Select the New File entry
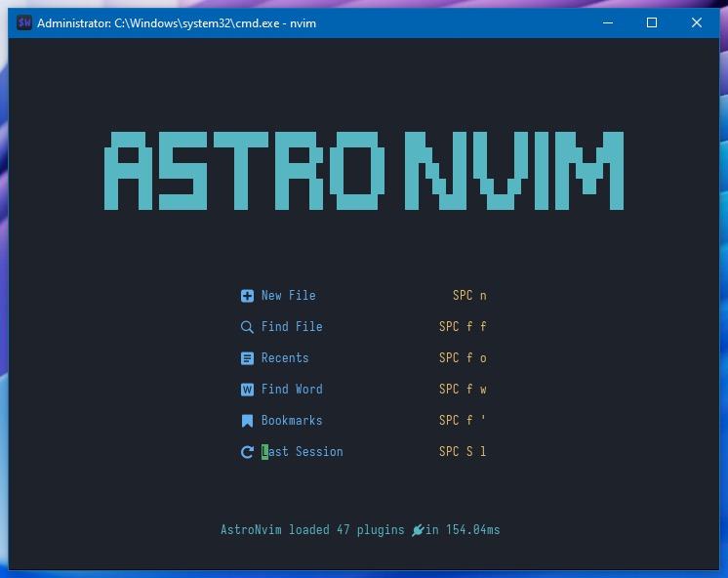This screenshot has height=578, width=728. click(x=363, y=296)
